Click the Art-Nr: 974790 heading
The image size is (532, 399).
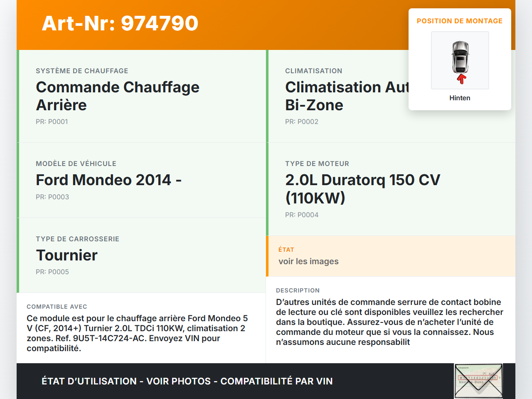tap(120, 23)
